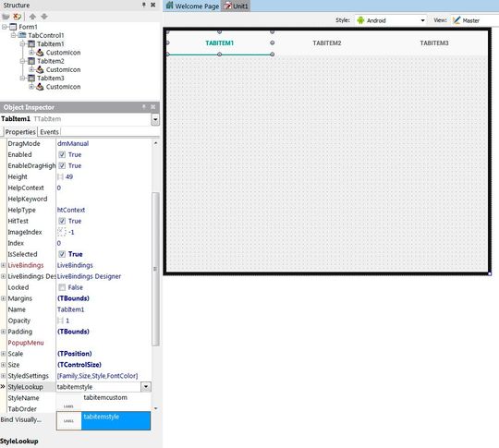Image resolution: width=499 pixels, height=448 pixels.
Task: Expand CustomIcon node under TabItem1
Action: pyautogui.click(x=31, y=53)
